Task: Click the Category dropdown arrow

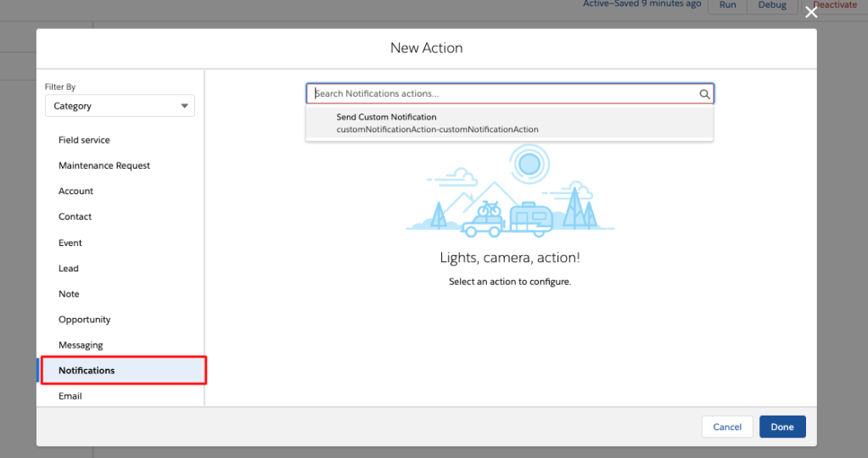Action: click(x=184, y=106)
